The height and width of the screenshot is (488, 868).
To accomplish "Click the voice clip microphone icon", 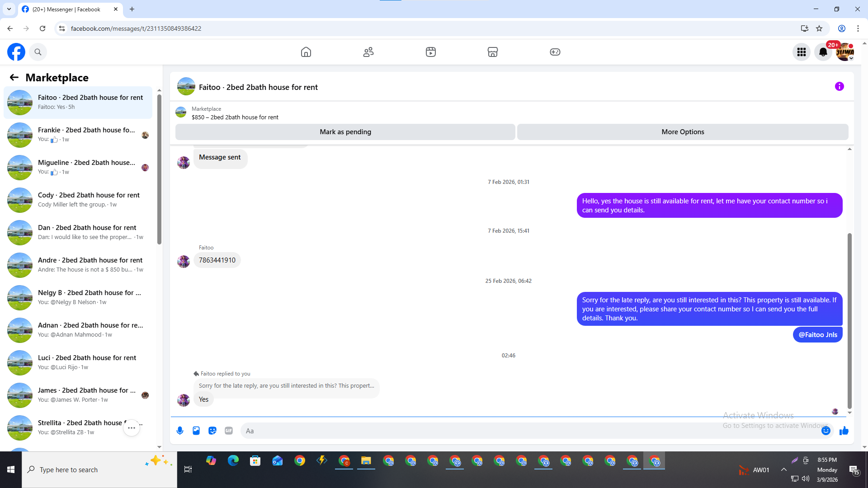I will pyautogui.click(x=180, y=431).
